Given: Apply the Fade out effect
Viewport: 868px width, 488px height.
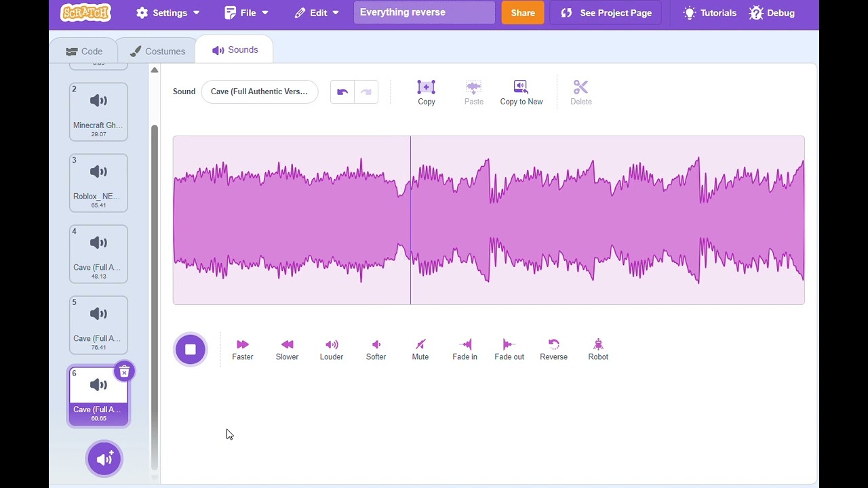Looking at the screenshot, I should 509,350.
